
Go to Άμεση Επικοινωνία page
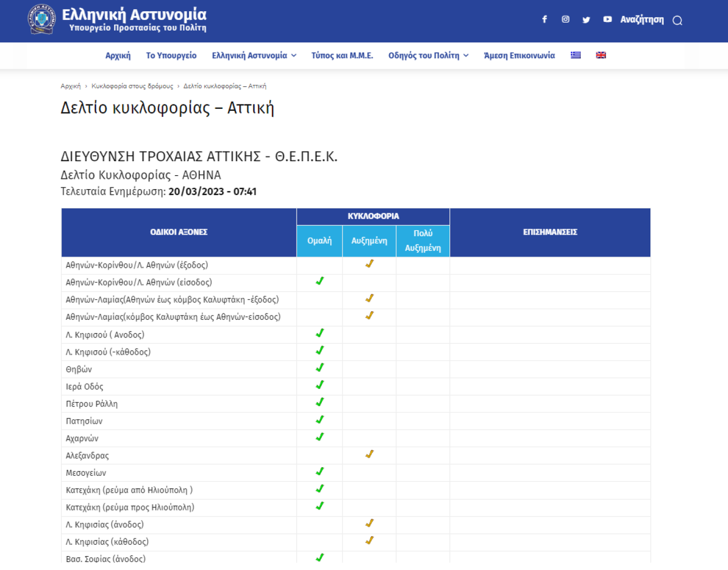point(519,56)
